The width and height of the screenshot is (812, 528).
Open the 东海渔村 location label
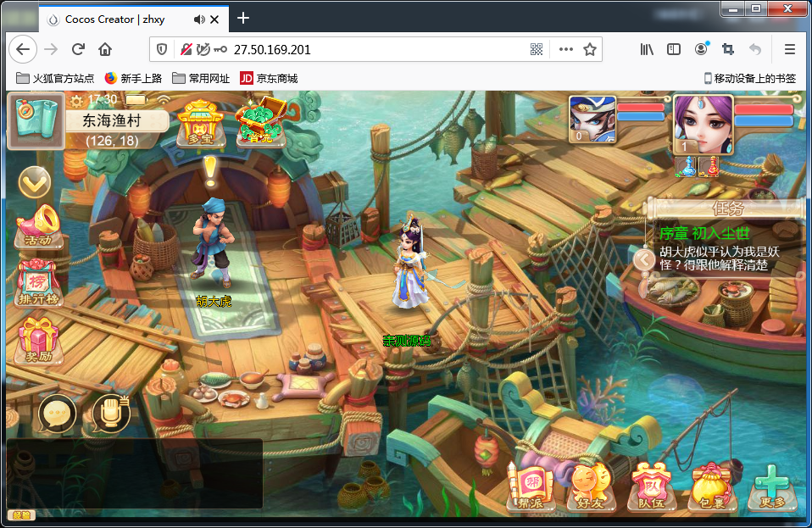(112, 120)
